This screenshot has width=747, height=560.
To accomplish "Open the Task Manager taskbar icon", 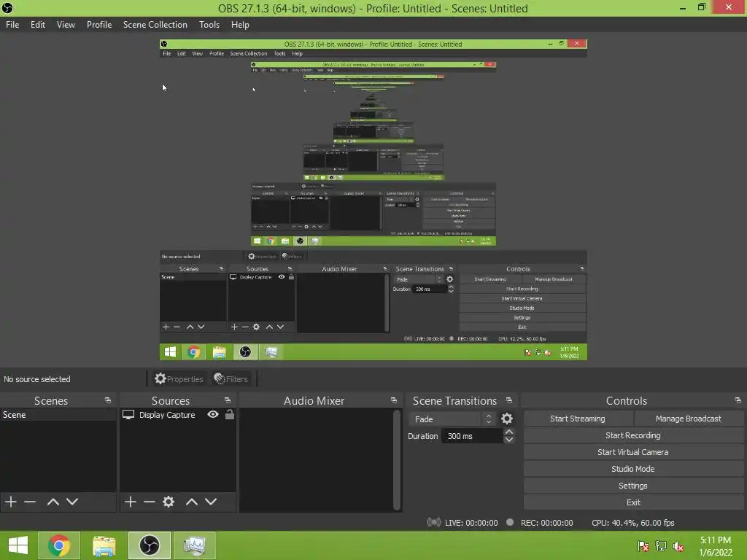I will [194, 545].
